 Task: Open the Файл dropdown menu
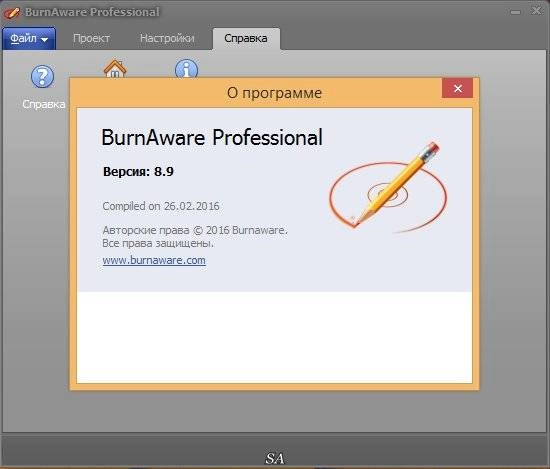pyautogui.click(x=29, y=38)
